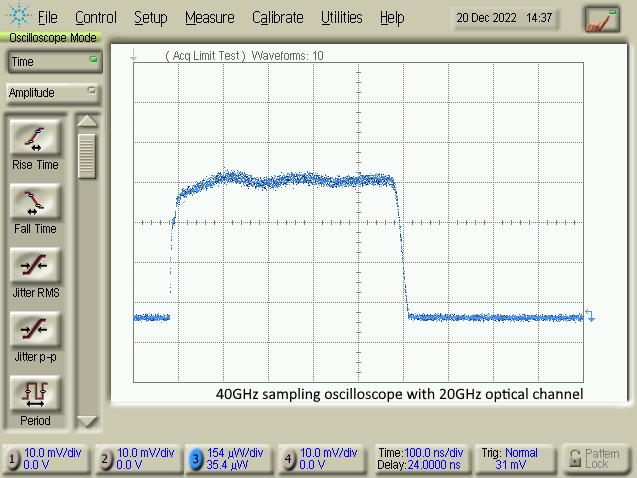The image size is (637, 478).
Task: Click the waveform icon at top right
Action: 603,18
